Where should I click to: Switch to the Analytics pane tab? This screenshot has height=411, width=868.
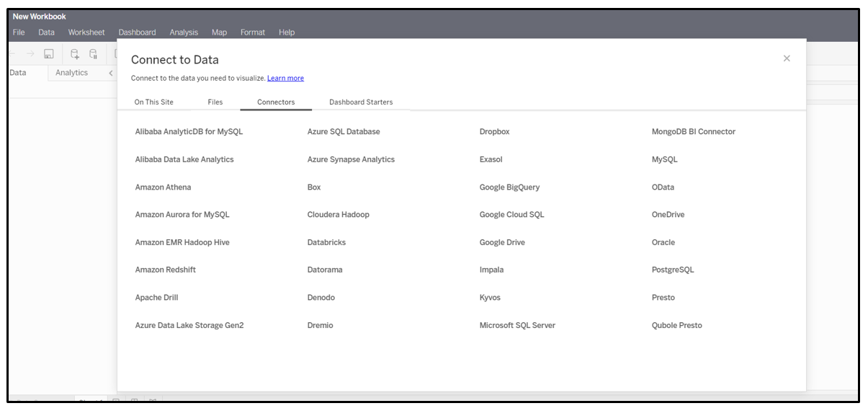coord(71,73)
